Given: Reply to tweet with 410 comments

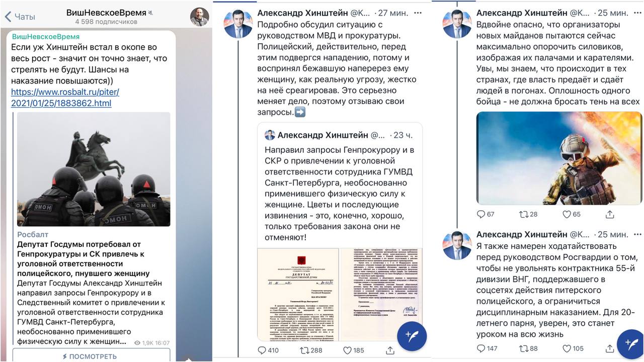Looking at the screenshot, I should tap(268, 350).
